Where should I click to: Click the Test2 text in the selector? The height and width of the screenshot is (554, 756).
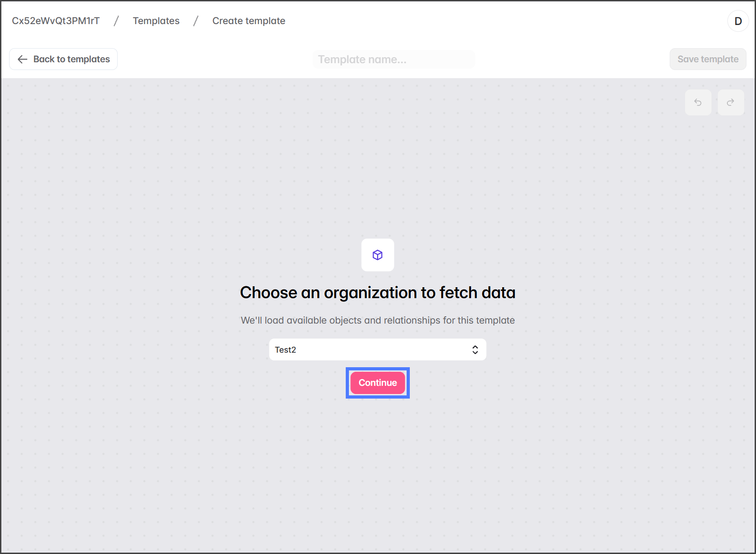click(x=285, y=349)
